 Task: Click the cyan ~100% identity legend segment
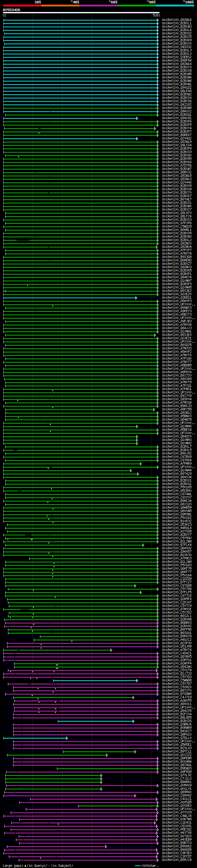[175, 6]
